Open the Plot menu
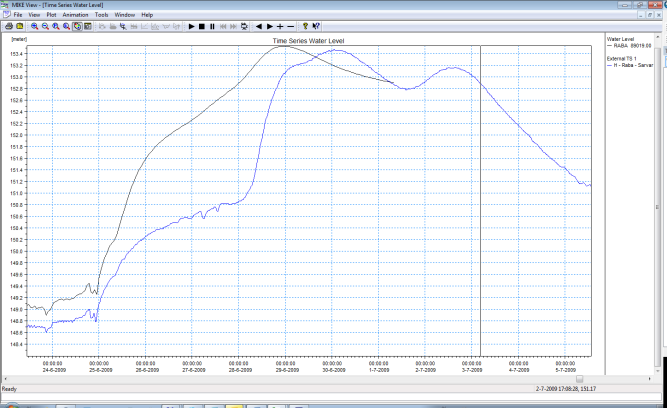This screenshot has height=408, width=667. pos(51,15)
